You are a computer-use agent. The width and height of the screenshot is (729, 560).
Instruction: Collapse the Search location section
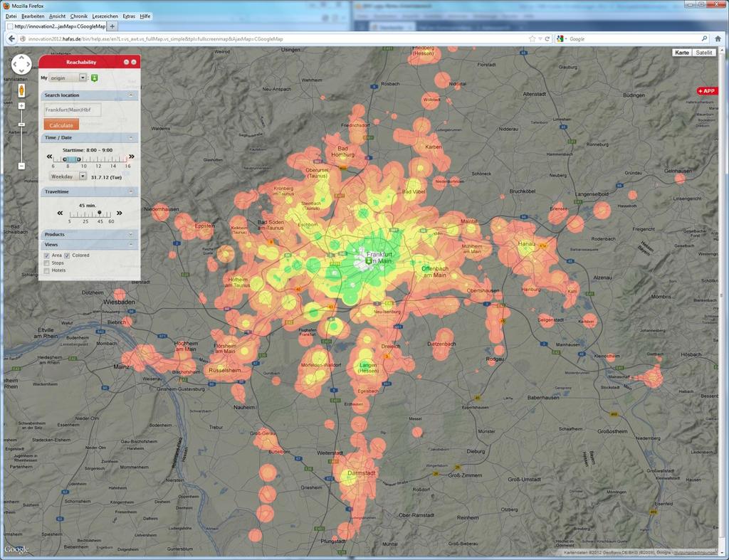[131, 95]
